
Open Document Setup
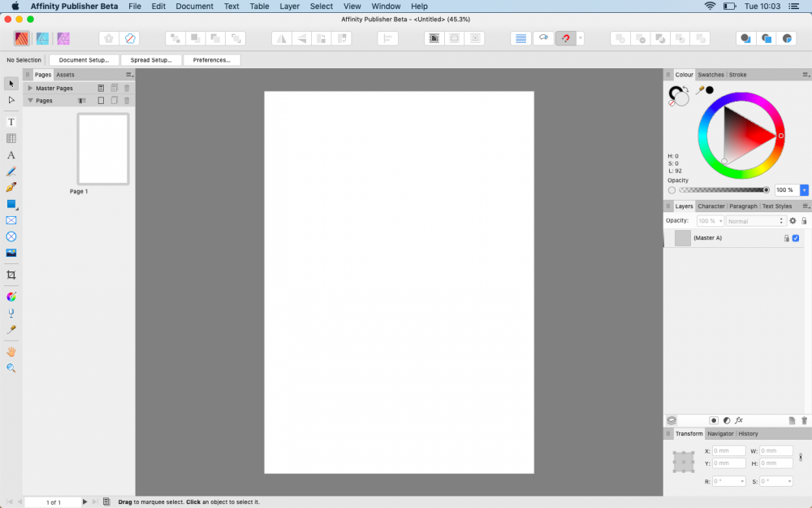point(82,59)
